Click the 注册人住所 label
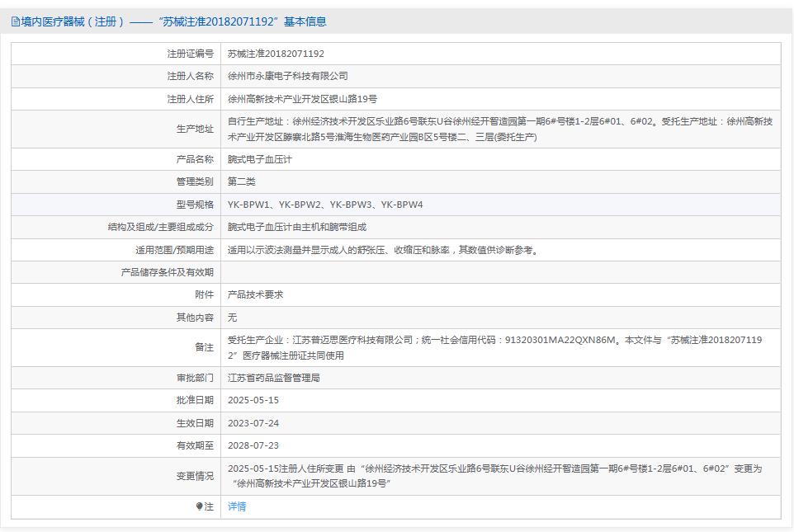This screenshot has width=794, height=532. pyautogui.click(x=191, y=99)
